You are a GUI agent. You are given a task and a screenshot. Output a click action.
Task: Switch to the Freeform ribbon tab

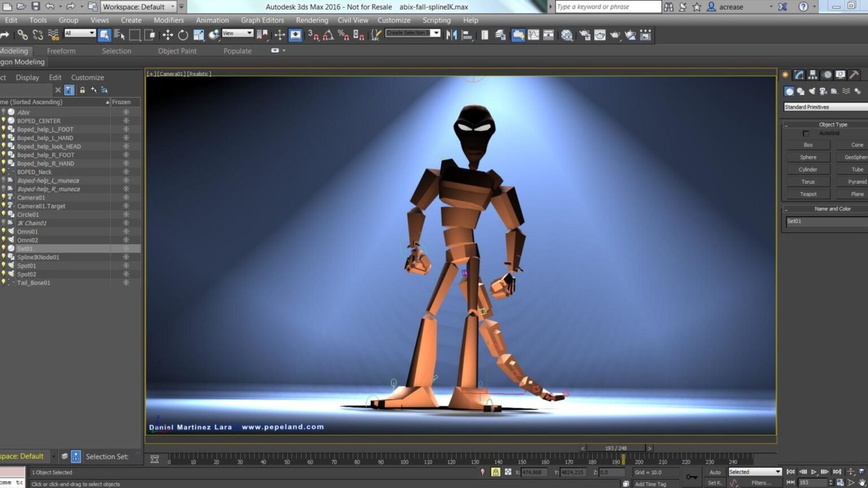(x=61, y=51)
